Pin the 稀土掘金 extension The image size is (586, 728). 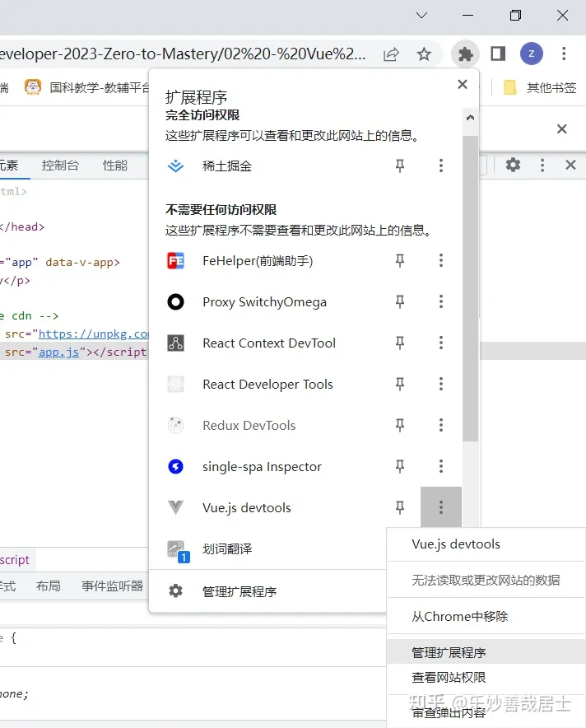[x=399, y=166]
